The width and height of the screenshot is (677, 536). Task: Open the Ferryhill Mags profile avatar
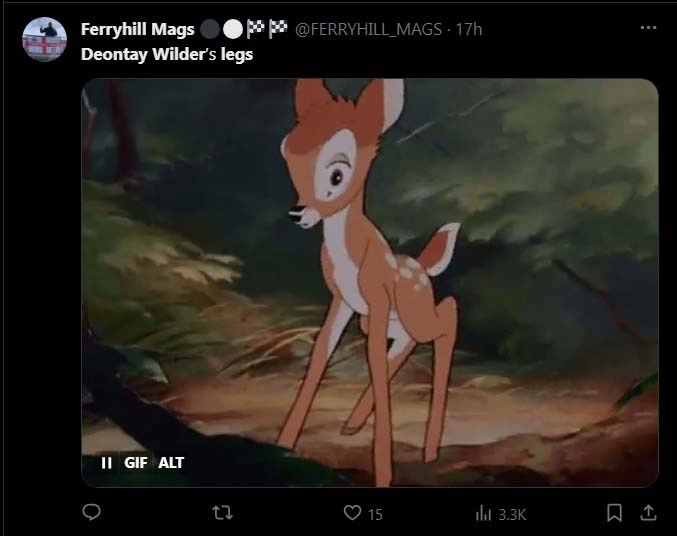44,40
